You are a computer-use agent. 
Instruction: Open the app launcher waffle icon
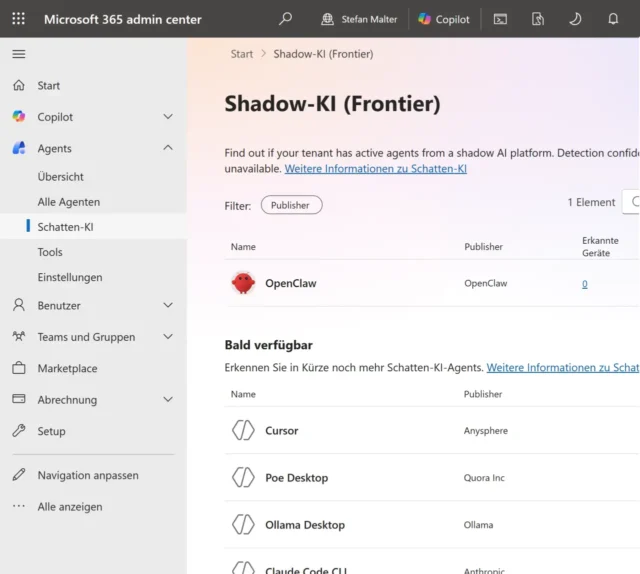[x=18, y=19]
